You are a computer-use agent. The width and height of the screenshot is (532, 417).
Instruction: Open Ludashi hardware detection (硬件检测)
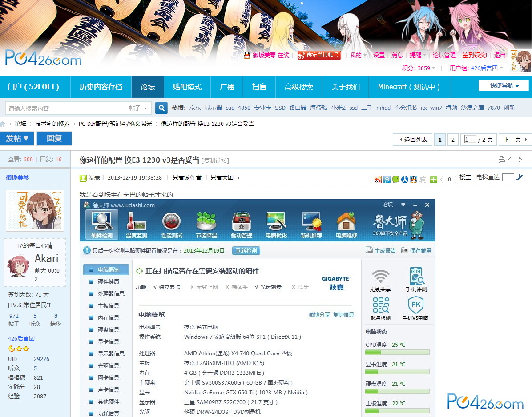pos(102,225)
